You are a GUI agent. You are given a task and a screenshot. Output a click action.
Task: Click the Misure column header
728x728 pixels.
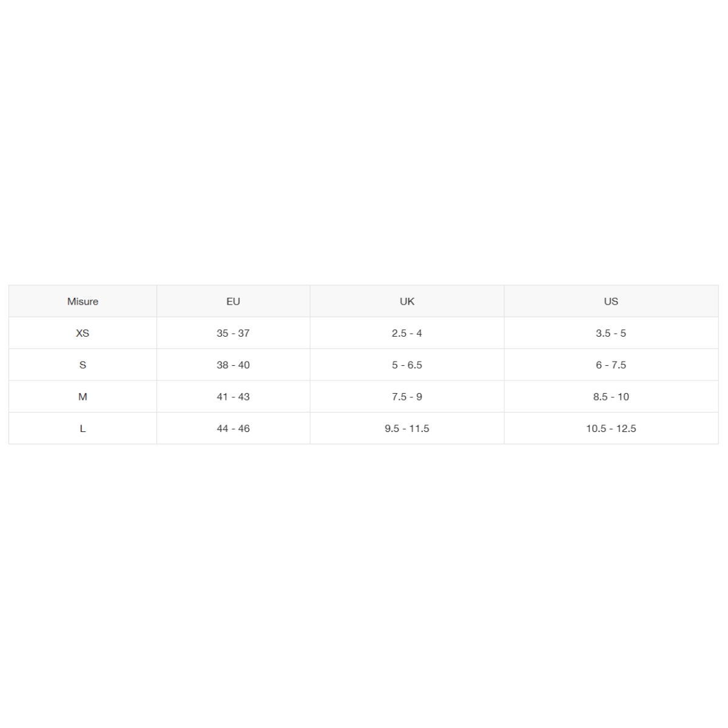[83, 302]
